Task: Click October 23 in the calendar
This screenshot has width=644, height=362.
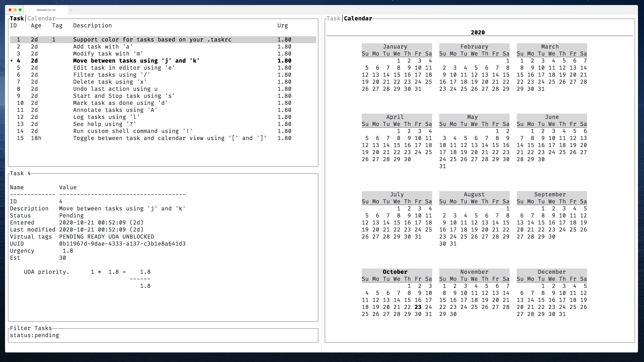Action: [x=417, y=307]
